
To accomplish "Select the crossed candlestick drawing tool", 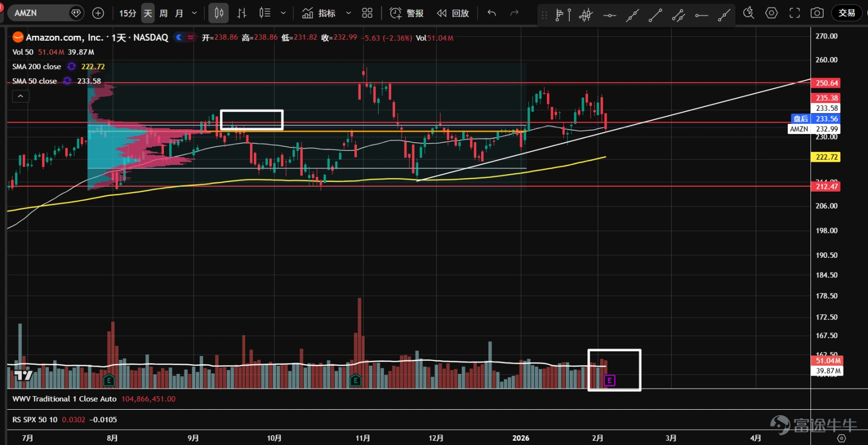I will [586, 15].
